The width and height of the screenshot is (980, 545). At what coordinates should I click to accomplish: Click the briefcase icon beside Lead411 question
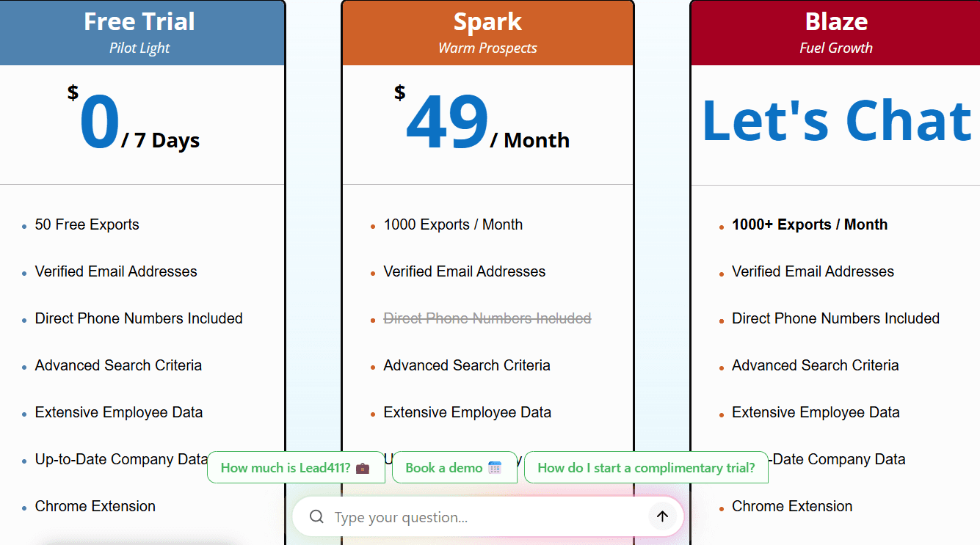point(363,467)
